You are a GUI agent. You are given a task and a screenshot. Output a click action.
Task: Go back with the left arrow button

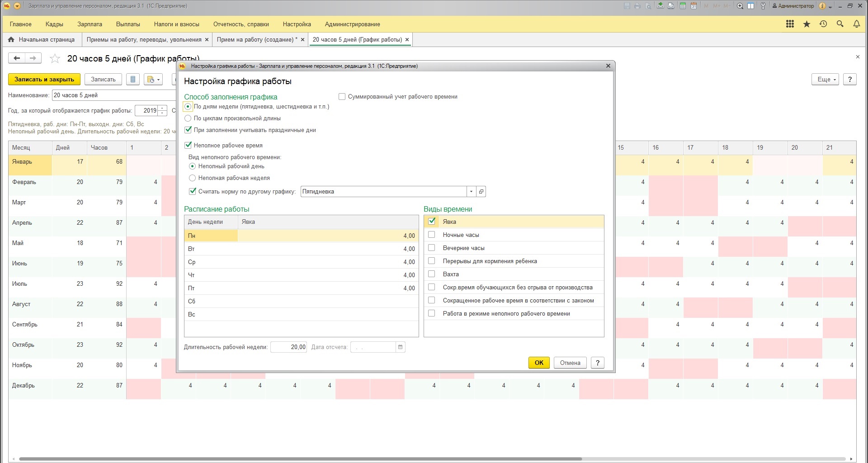point(17,58)
